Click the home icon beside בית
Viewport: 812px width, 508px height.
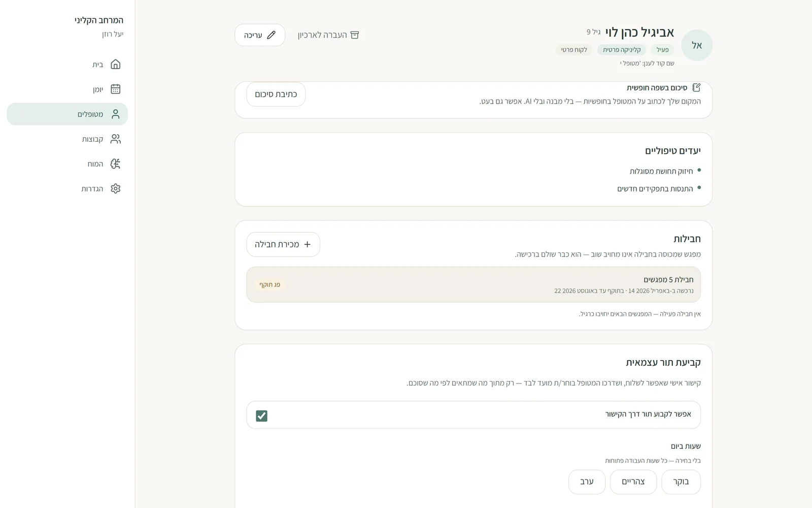pos(116,65)
